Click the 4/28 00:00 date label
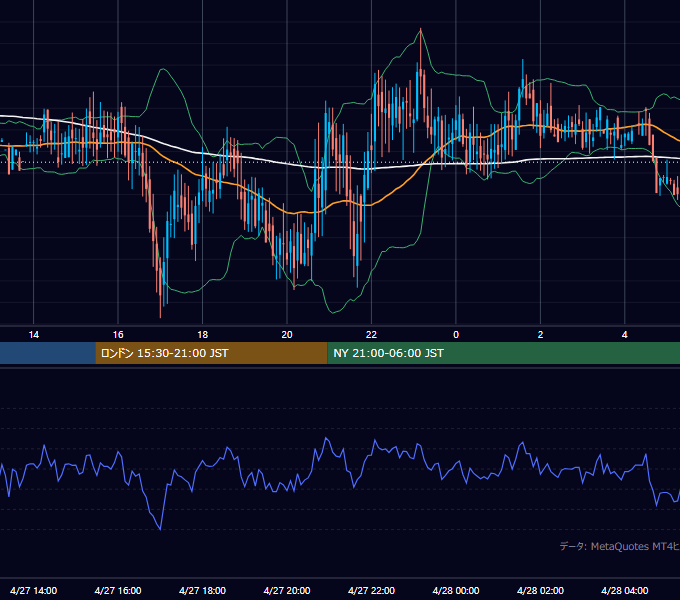Screen dimensions: 680x600 point(456,590)
